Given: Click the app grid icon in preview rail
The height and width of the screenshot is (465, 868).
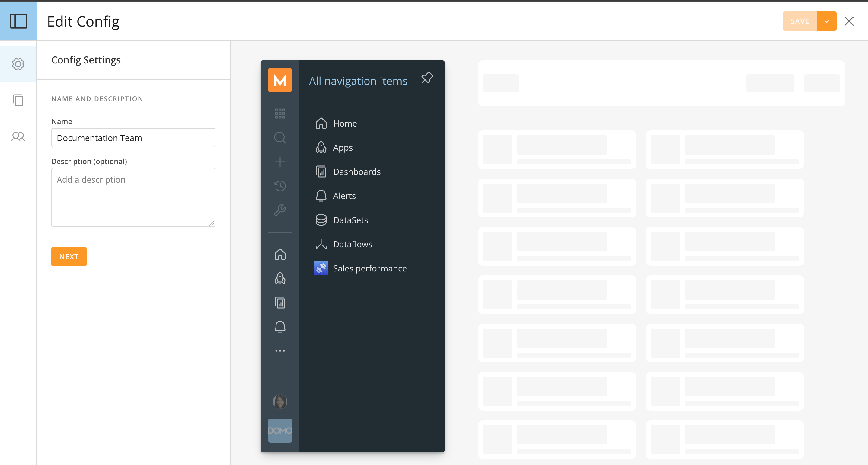Looking at the screenshot, I should [x=280, y=114].
